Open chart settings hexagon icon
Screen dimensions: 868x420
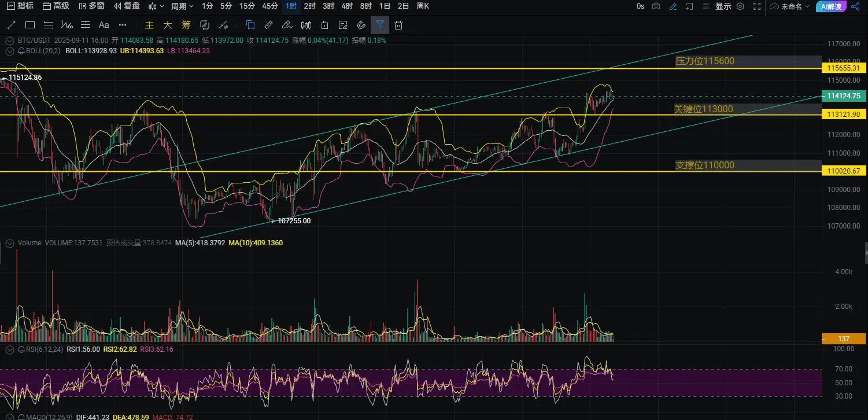[x=740, y=6]
